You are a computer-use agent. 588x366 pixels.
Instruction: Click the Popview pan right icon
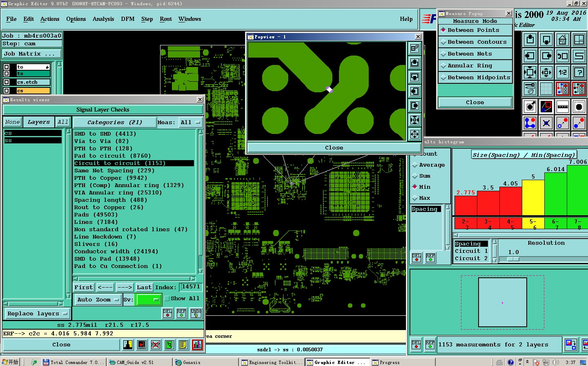coord(414,106)
